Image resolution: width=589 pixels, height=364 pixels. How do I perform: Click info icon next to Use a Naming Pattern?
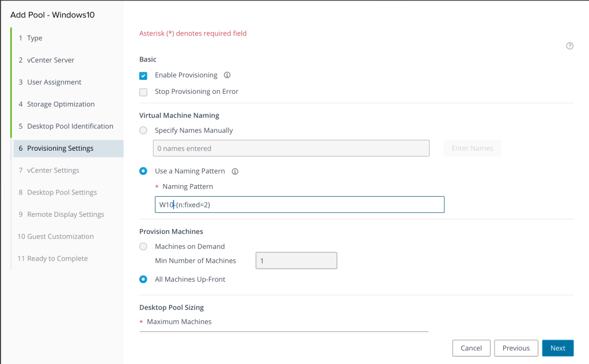click(235, 171)
